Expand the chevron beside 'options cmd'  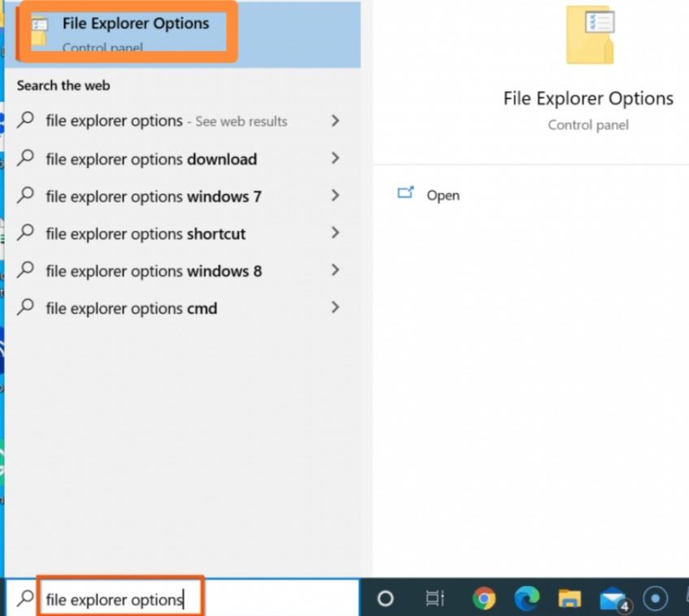pos(336,307)
